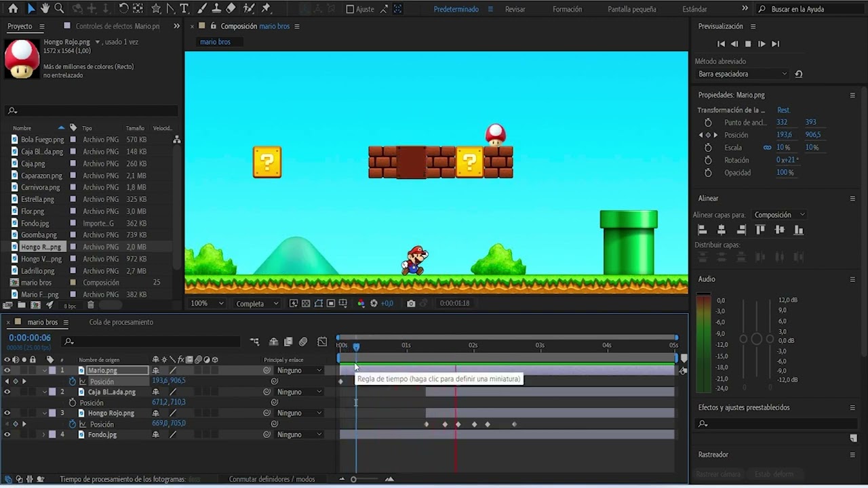Align layers horizontally centered
868x488 pixels.
coord(722,230)
